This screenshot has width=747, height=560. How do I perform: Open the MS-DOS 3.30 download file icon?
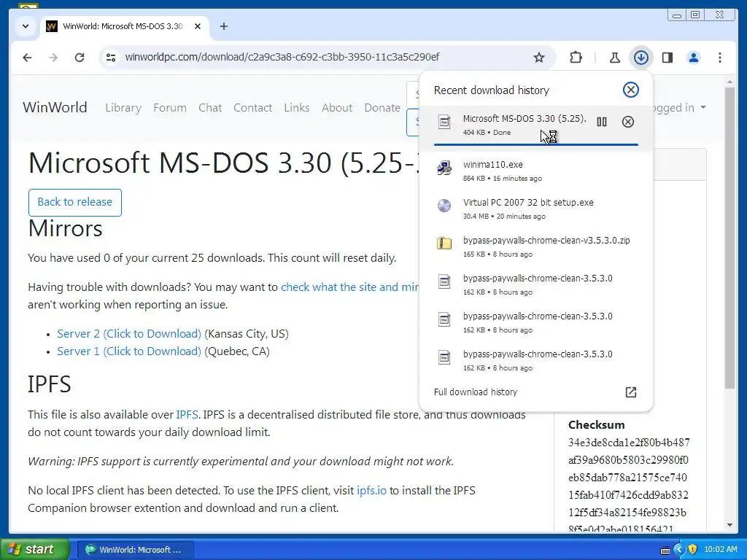444,122
